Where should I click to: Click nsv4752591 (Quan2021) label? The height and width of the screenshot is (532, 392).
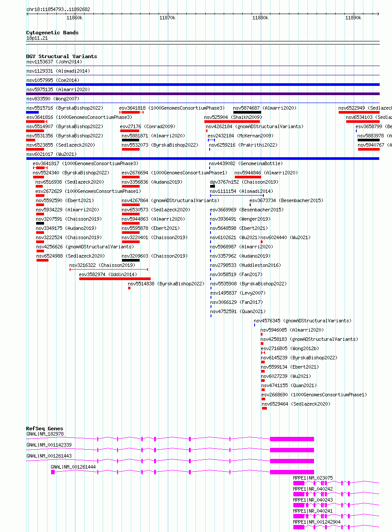pos(238,311)
